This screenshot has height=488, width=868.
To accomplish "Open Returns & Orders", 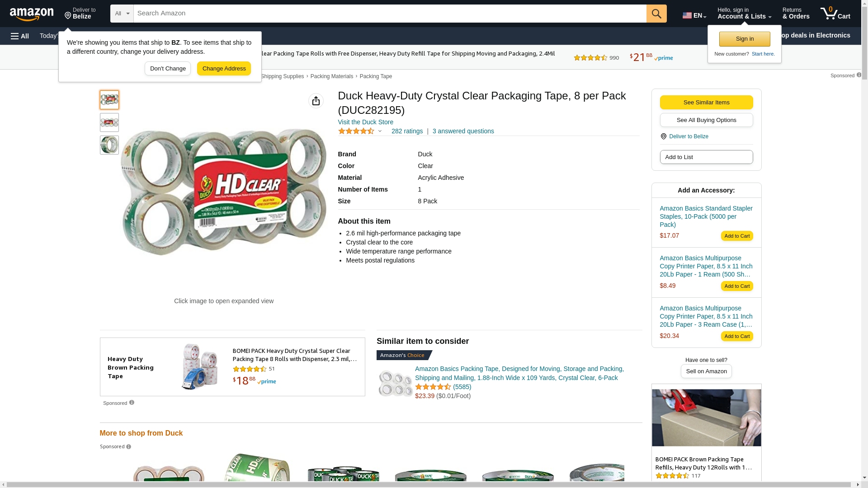I will click(x=796, y=14).
